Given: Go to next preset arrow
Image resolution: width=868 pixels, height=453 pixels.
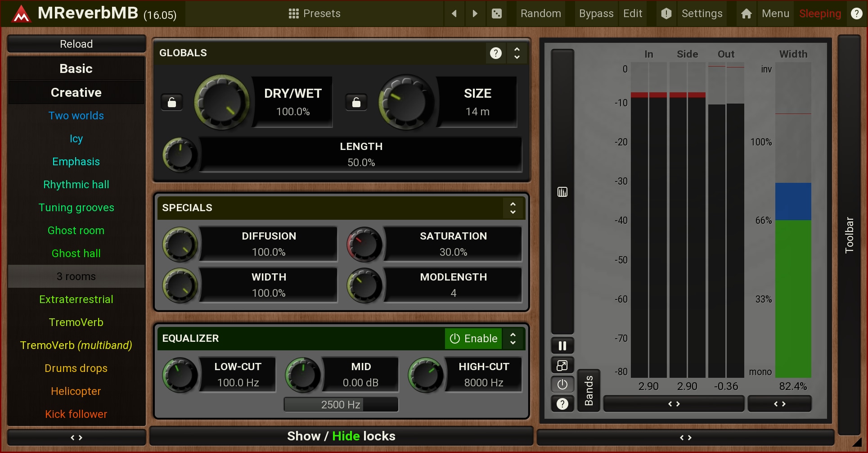Looking at the screenshot, I should pos(475,14).
